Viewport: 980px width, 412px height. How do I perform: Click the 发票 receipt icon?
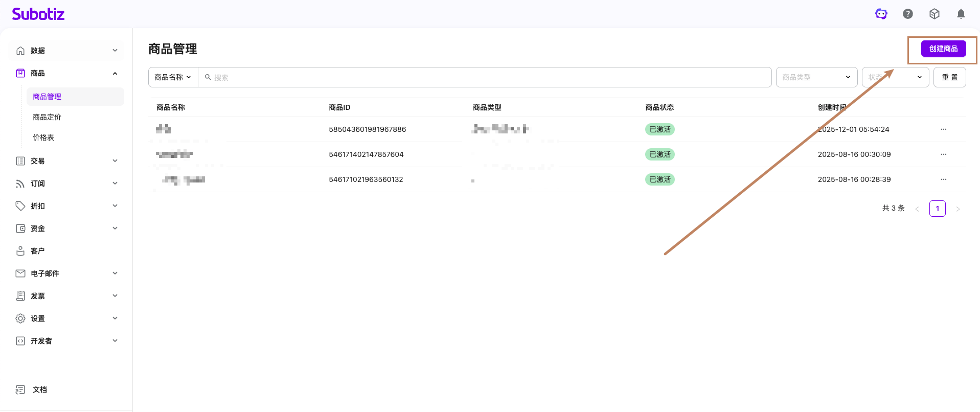click(20, 296)
